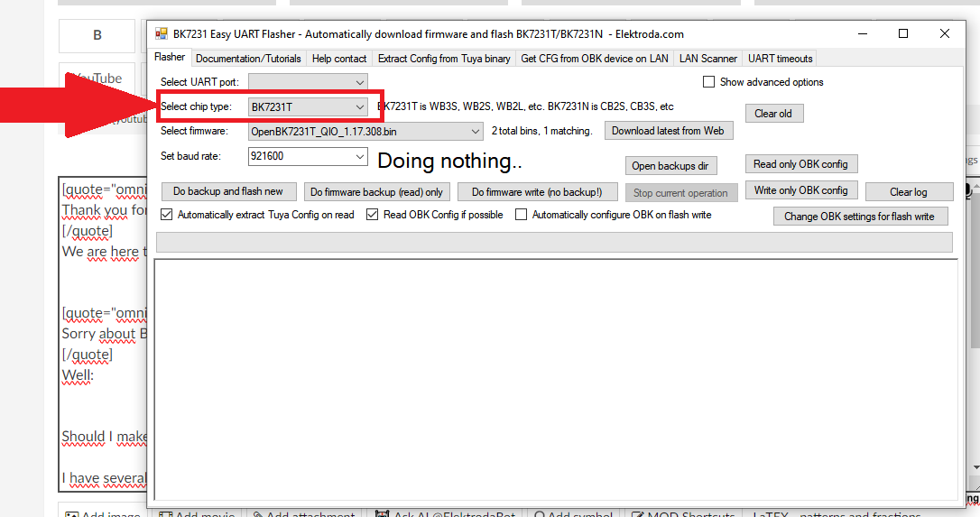The width and height of the screenshot is (980, 517).
Task: Open the UART timeouts tab
Action: tap(780, 58)
